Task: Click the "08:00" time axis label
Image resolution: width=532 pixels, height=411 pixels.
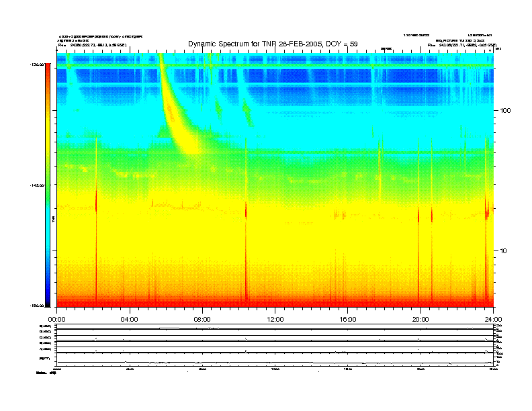Action: (202, 320)
